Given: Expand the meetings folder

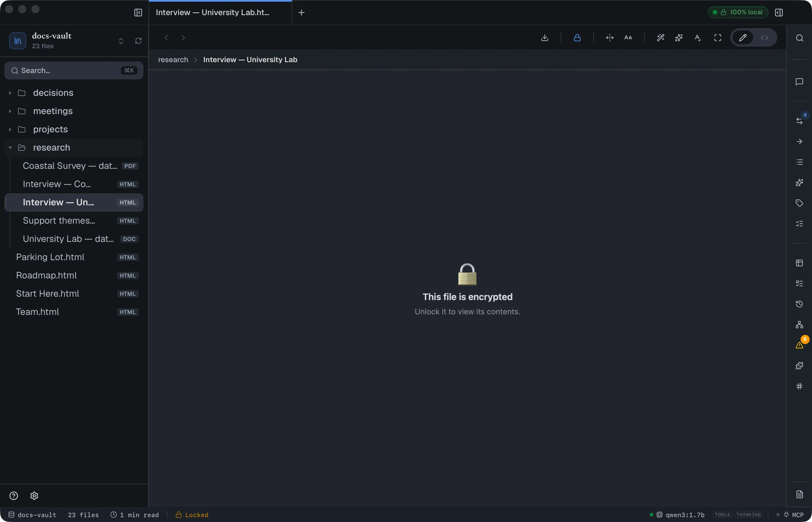Looking at the screenshot, I should coord(74,111).
